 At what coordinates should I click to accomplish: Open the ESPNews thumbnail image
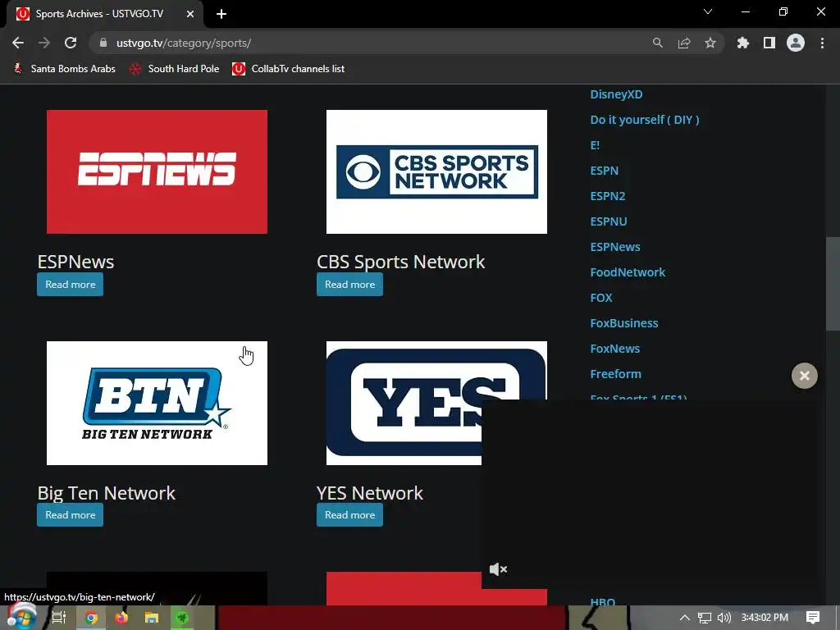point(157,172)
